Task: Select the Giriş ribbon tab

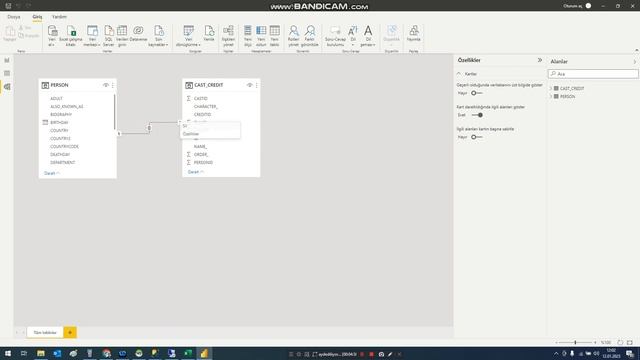Action: point(37,17)
